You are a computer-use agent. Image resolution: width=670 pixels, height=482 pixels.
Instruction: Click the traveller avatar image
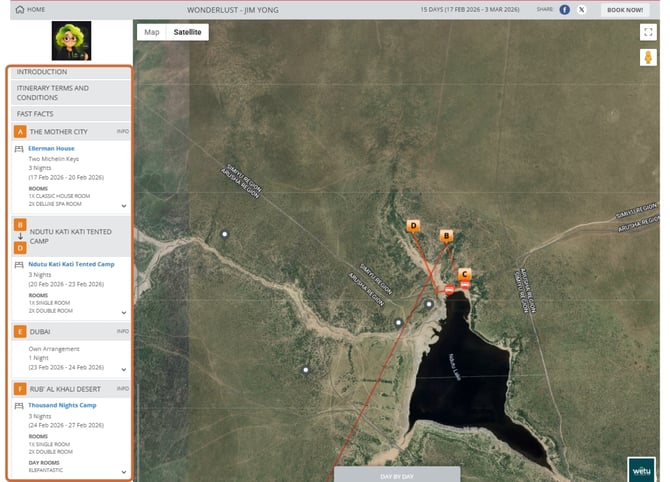click(71, 41)
